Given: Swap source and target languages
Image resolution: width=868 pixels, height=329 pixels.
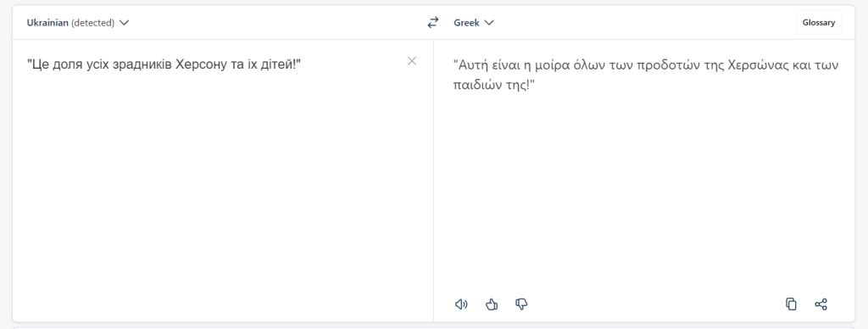Looking at the screenshot, I should pyautogui.click(x=433, y=23).
